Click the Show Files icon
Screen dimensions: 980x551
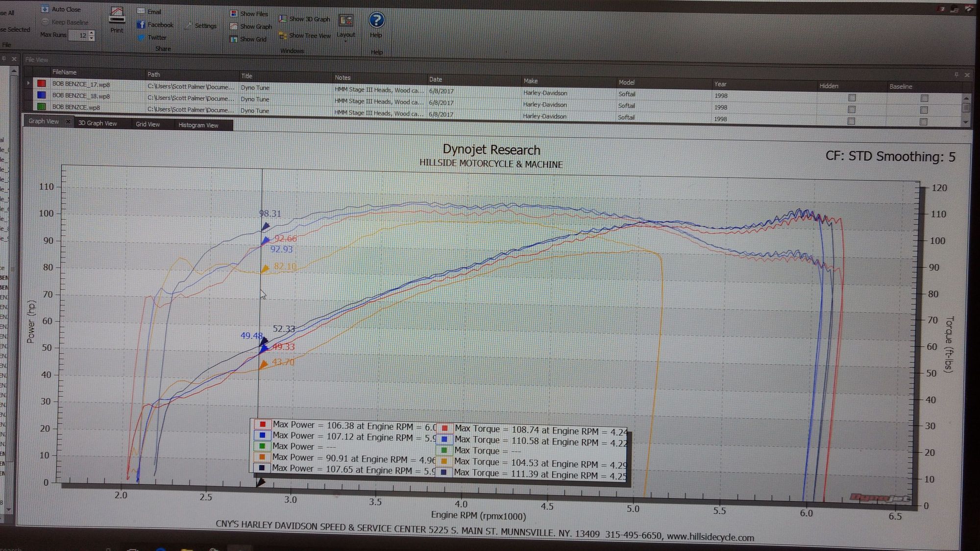click(x=234, y=14)
